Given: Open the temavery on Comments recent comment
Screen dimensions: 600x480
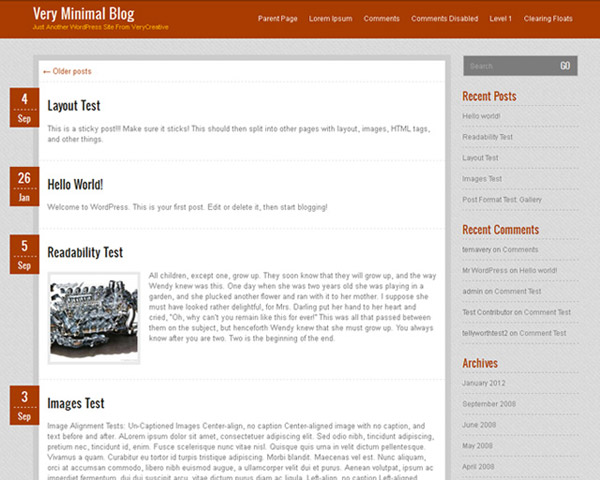Looking at the screenshot, I should [x=500, y=250].
